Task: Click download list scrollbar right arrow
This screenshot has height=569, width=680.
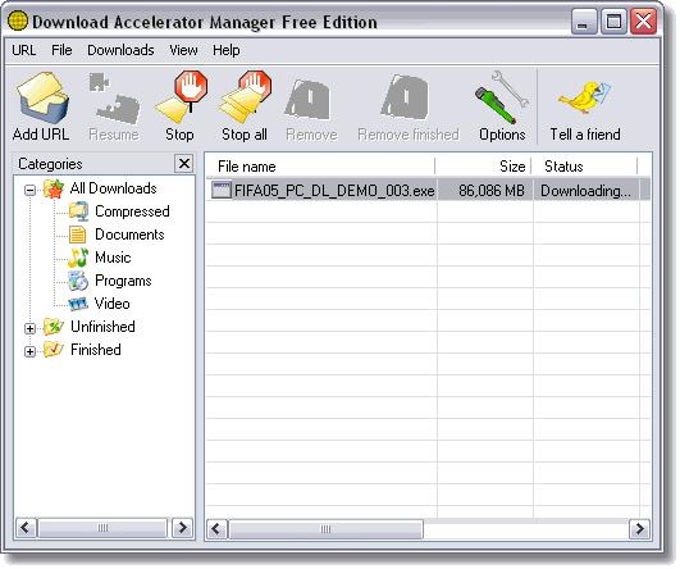Action: tap(640, 529)
